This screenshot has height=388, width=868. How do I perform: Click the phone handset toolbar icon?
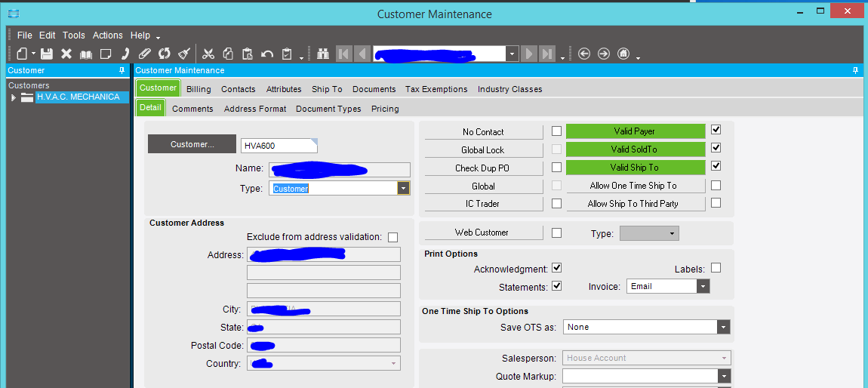point(125,54)
